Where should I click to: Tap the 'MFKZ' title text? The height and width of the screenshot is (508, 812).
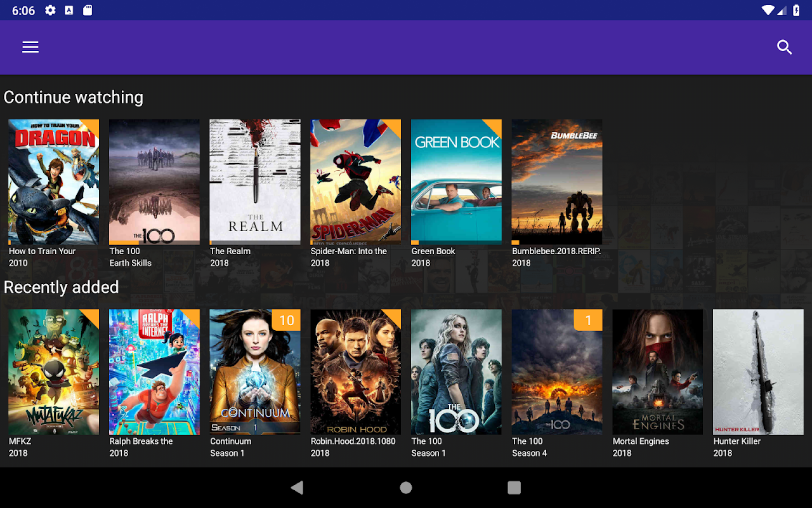click(x=20, y=441)
